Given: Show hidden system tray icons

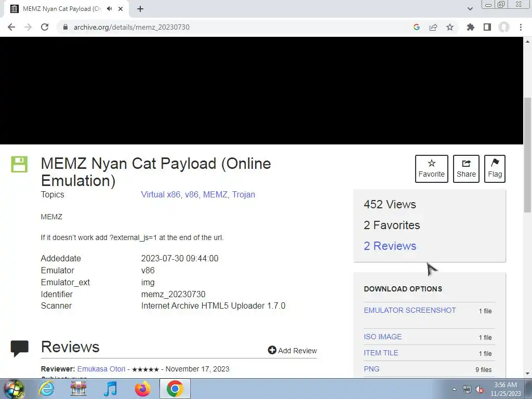Looking at the screenshot, I should coord(454,389).
